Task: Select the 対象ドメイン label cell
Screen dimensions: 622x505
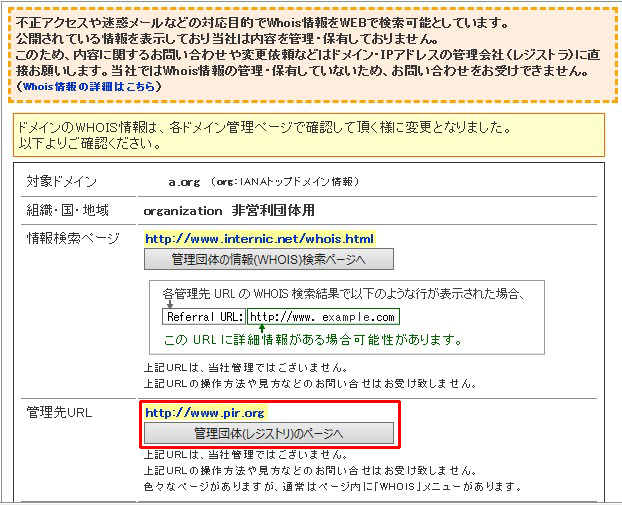Action: point(65,182)
